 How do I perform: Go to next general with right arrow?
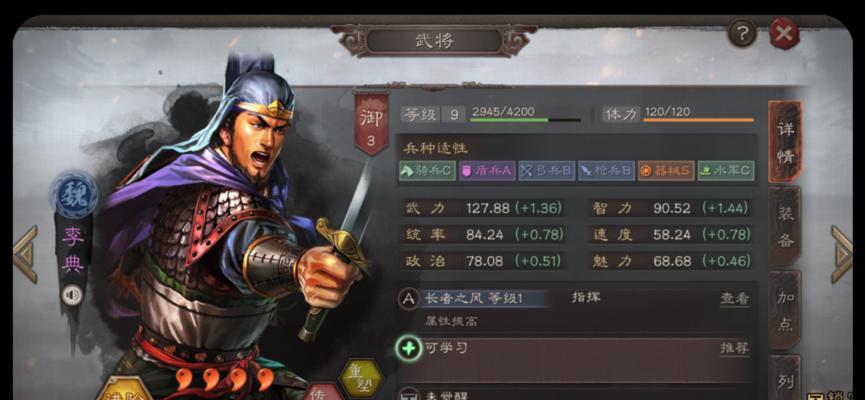point(842,254)
